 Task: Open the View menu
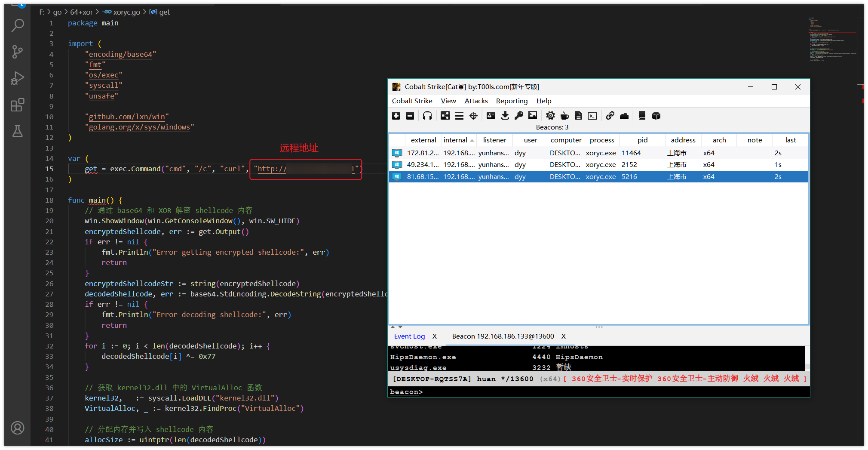click(448, 101)
